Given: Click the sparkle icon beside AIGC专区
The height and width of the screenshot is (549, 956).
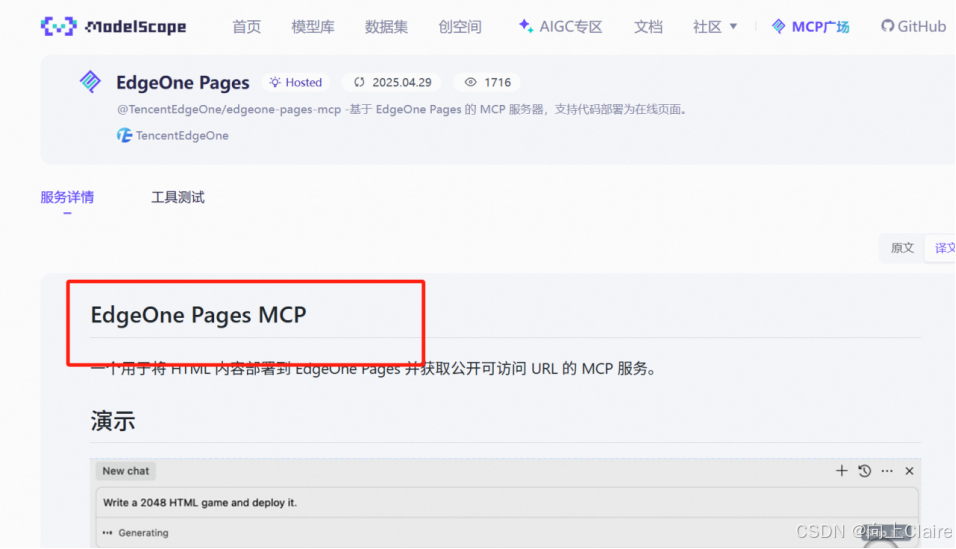Looking at the screenshot, I should [526, 26].
